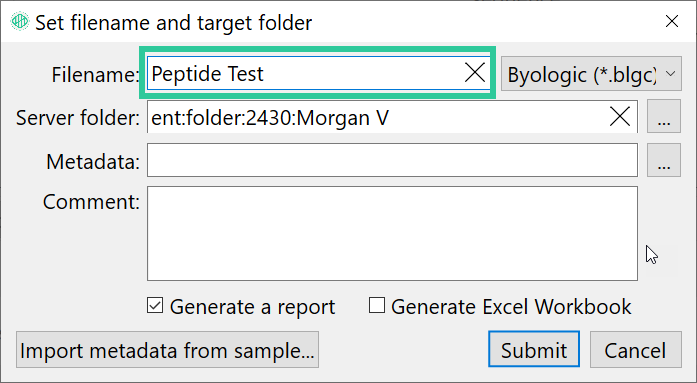The width and height of the screenshot is (697, 383).
Task: Open the Byologic (*.blgc) file type dropdown
Action: pyautogui.click(x=591, y=74)
